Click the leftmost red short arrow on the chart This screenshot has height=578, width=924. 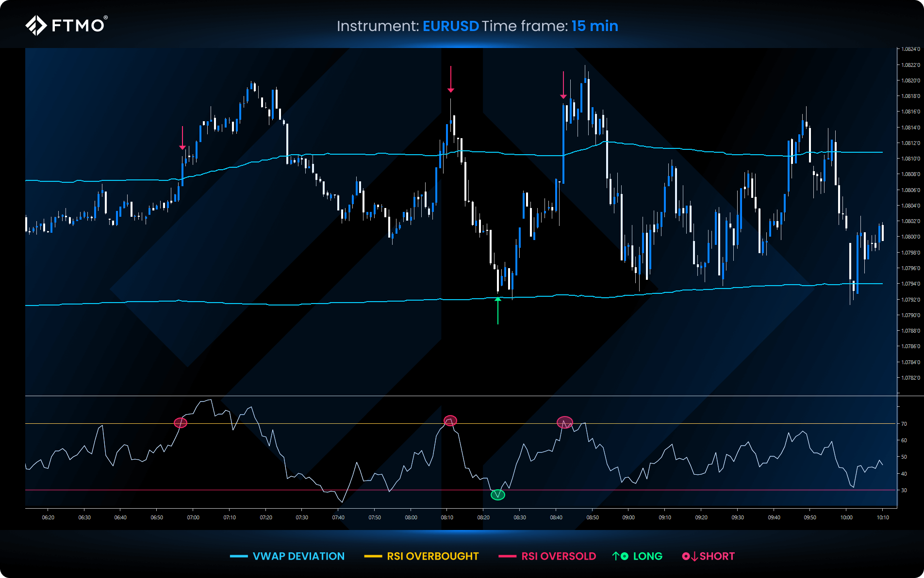[182, 138]
